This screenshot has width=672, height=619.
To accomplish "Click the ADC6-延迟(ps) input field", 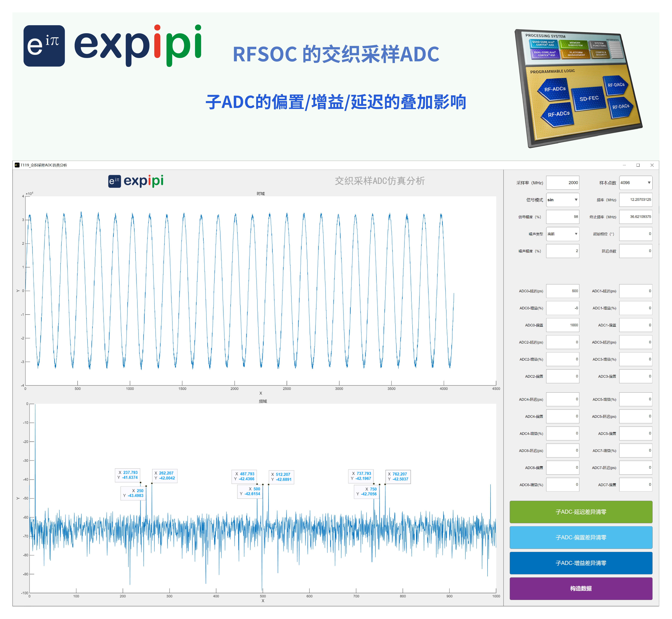I will pos(562,451).
